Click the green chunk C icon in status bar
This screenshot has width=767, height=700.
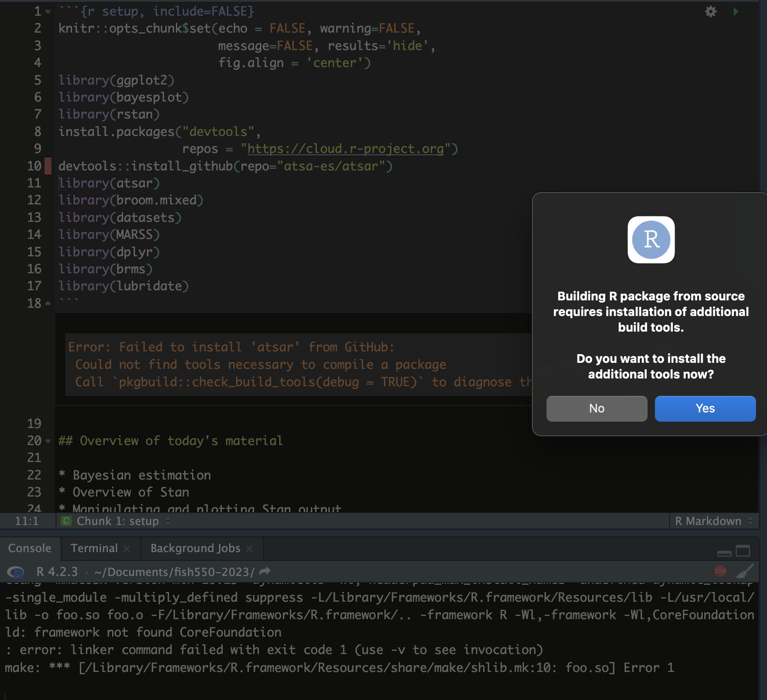click(x=66, y=521)
